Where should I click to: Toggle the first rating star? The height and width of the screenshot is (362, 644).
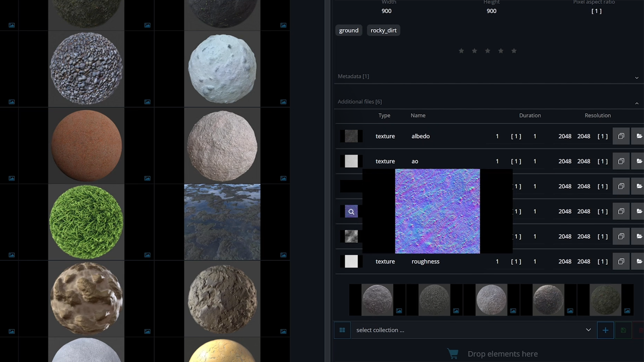pos(461,51)
